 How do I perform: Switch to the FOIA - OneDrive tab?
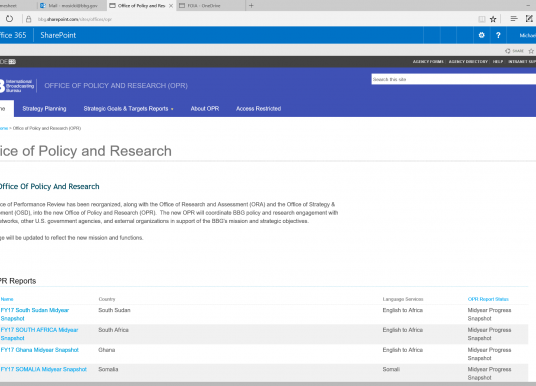coord(211,5)
